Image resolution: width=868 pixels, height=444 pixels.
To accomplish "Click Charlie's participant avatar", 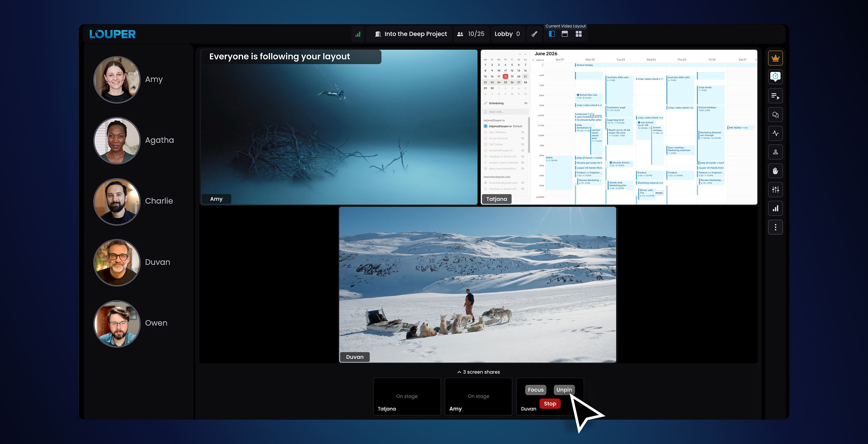I will 117,201.
